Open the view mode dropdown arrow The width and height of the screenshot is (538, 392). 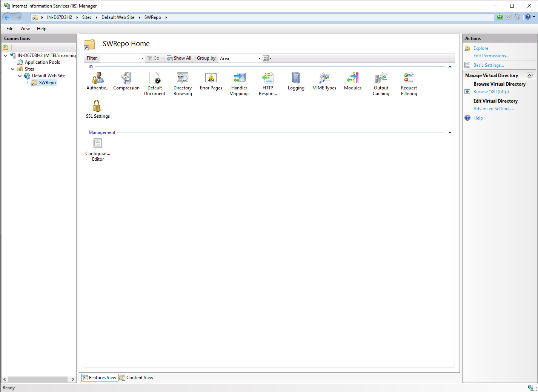coord(271,58)
